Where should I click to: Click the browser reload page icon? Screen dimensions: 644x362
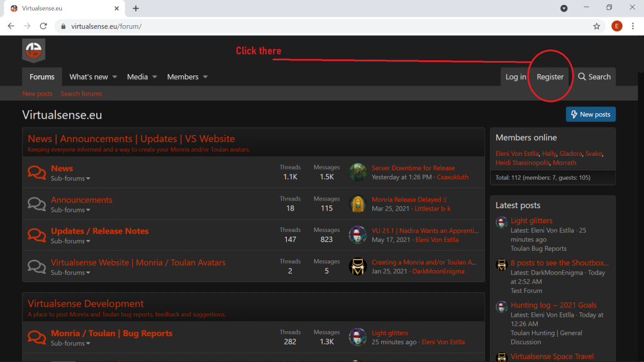[43, 26]
